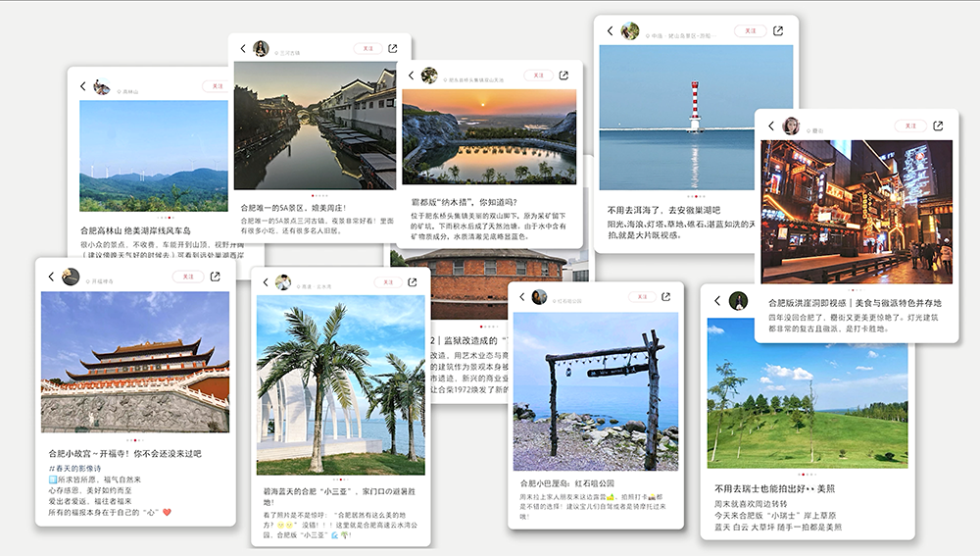Screen dimensions: 980x556
Task: Select title '霸都版"纳木措",你知道吗?'
Action: (465, 202)
